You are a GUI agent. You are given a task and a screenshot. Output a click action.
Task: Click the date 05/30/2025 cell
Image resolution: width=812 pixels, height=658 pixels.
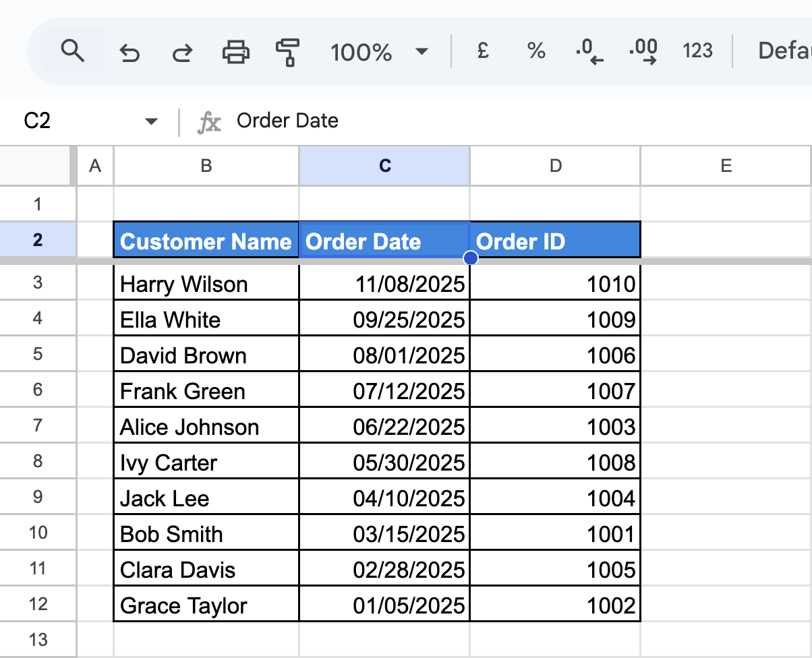pyautogui.click(x=384, y=462)
